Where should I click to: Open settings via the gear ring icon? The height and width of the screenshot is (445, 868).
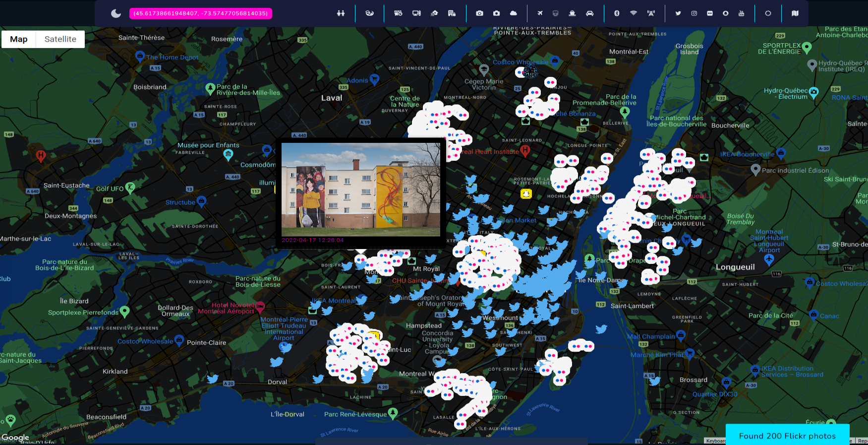coord(768,13)
